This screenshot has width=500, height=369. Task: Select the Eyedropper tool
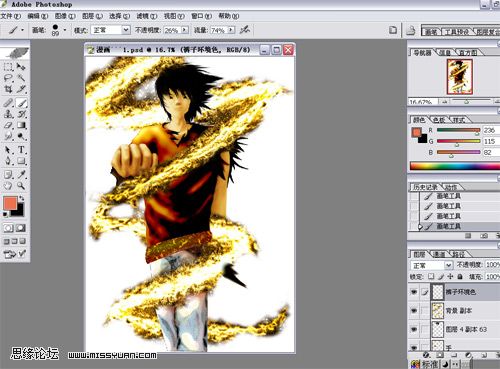22,174
